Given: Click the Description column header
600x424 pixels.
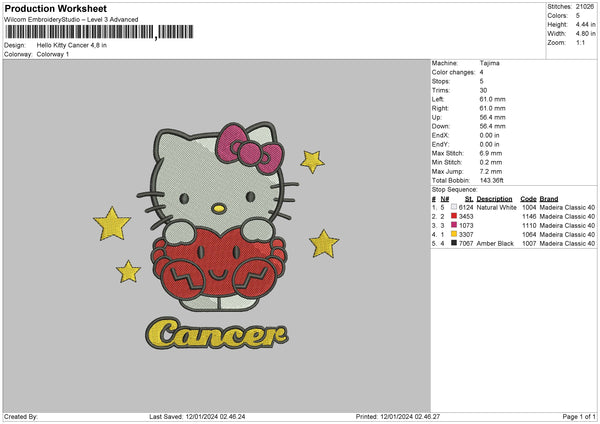Looking at the screenshot, I should tap(494, 199).
